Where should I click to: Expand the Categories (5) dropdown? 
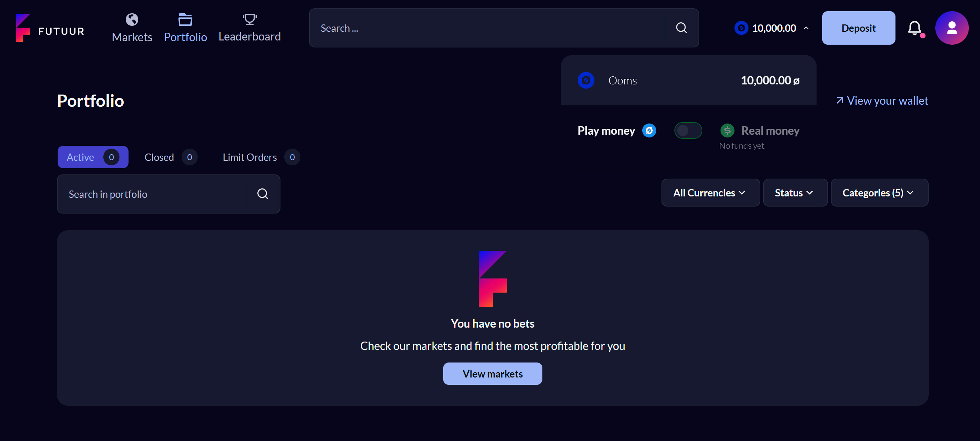tap(879, 193)
